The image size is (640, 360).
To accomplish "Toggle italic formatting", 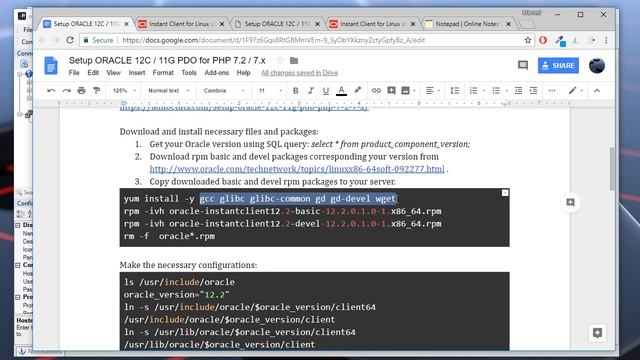I will click(x=311, y=91).
